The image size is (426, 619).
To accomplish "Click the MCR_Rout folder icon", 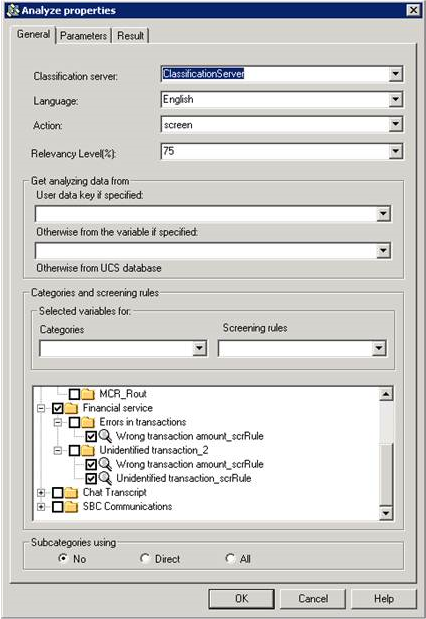I will coord(88,394).
